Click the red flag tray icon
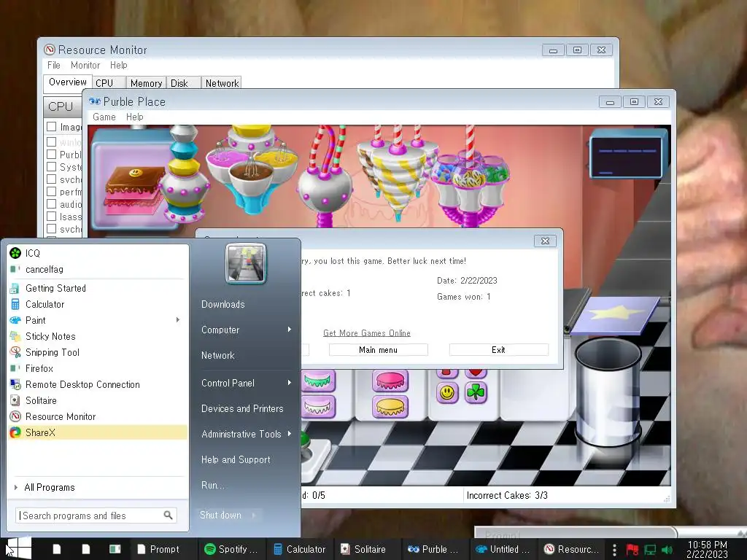 [x=632, y=550]
